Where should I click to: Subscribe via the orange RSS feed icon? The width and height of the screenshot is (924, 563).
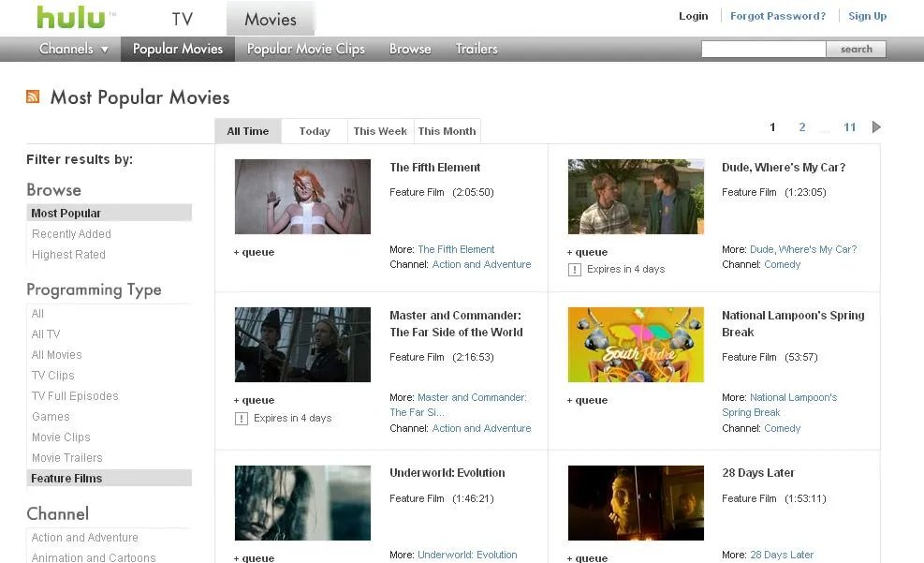(x=33, y=96)
